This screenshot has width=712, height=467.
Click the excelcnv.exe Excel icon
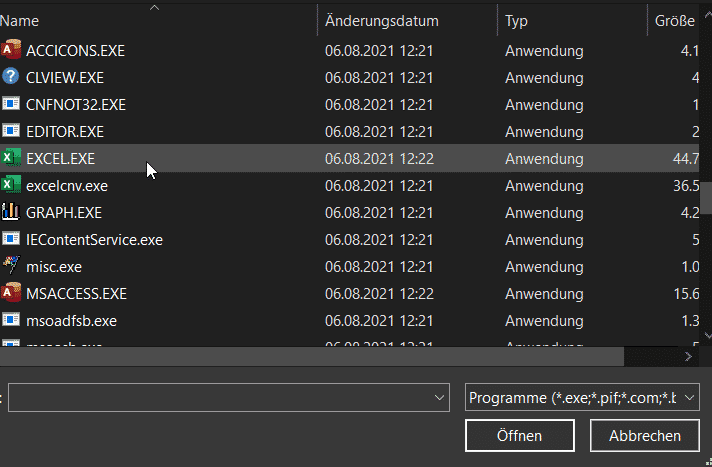pos(11,185)
